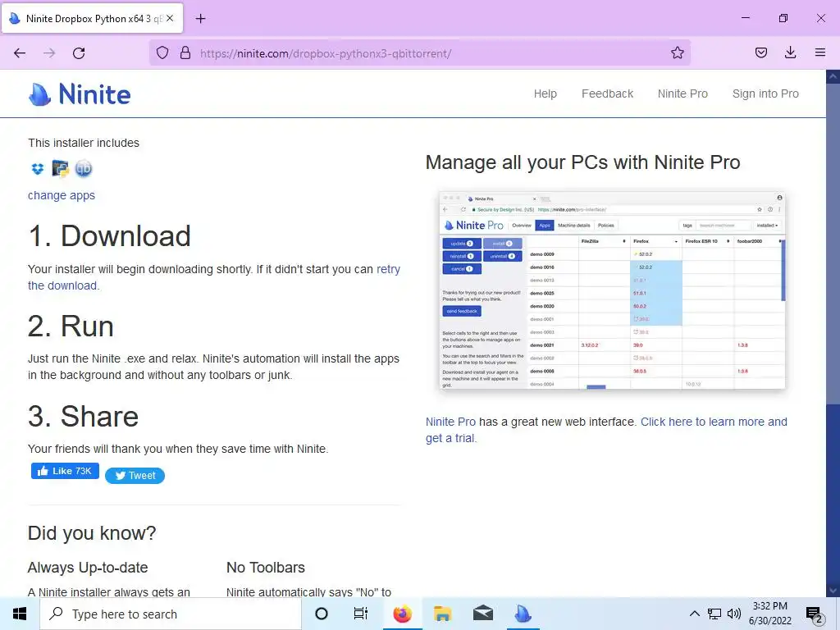The height and width of the screenshot is (630, 840).
Task: Click the scrollbar up arrow
Action: [x=833, y=76]
